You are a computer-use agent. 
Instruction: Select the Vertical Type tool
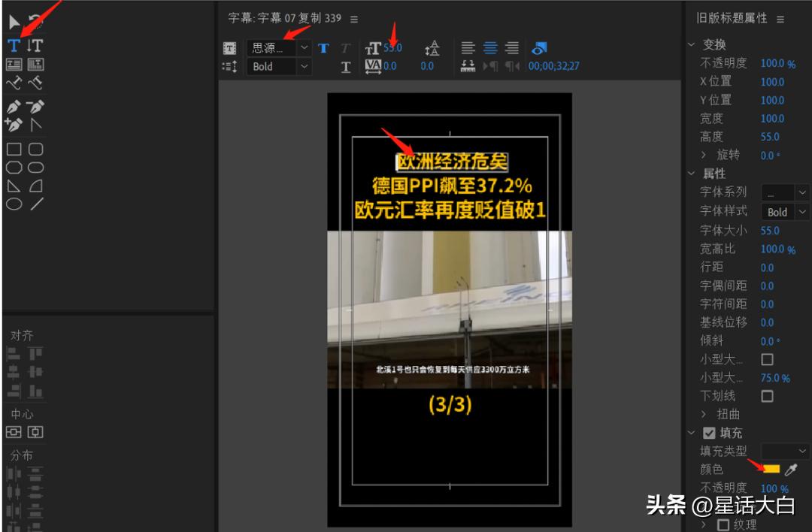[34, 44]
